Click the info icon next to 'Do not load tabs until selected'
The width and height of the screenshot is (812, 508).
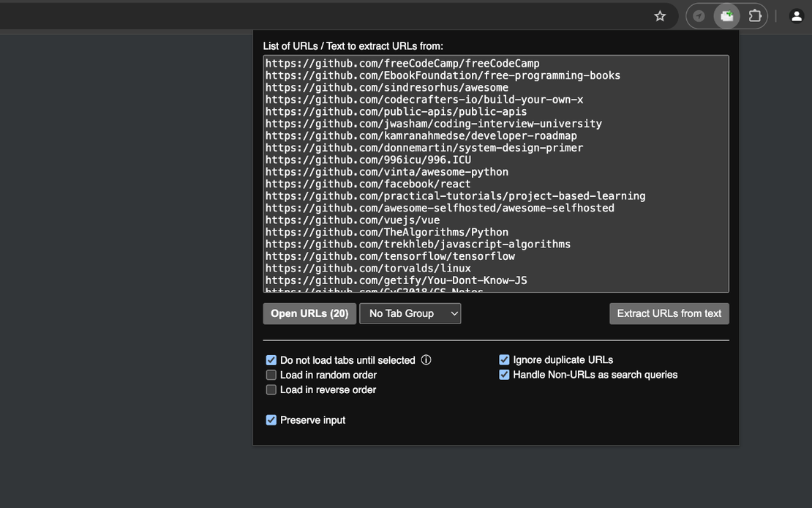[x=426, y=359]
